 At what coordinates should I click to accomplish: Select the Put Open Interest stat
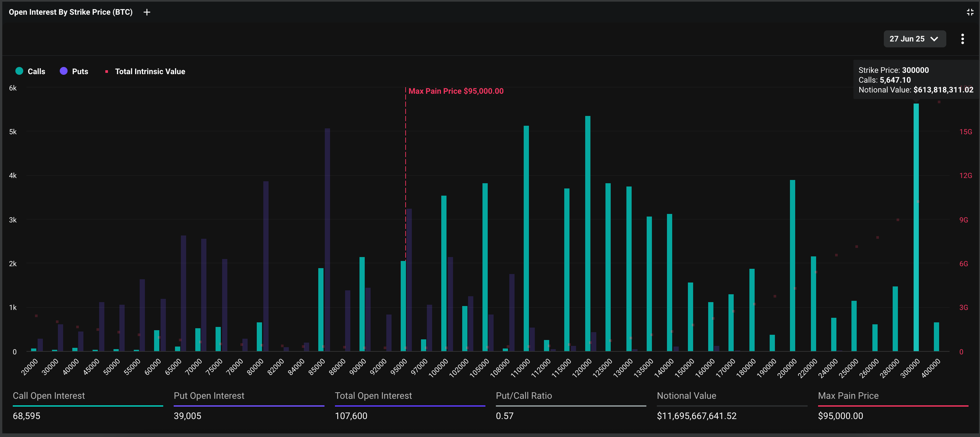click(x=209, y=396)
